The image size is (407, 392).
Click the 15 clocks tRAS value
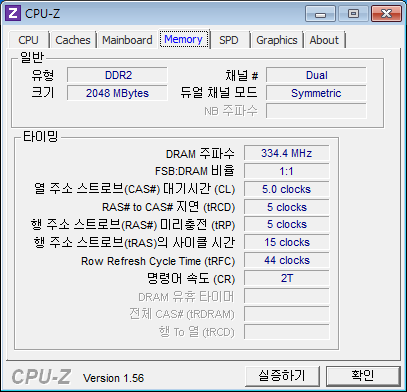286,242
